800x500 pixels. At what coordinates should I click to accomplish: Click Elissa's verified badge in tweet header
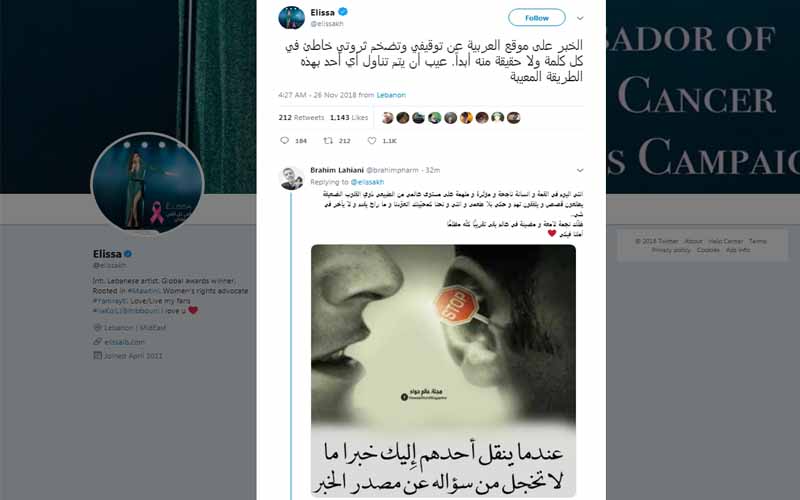point(343,12)
